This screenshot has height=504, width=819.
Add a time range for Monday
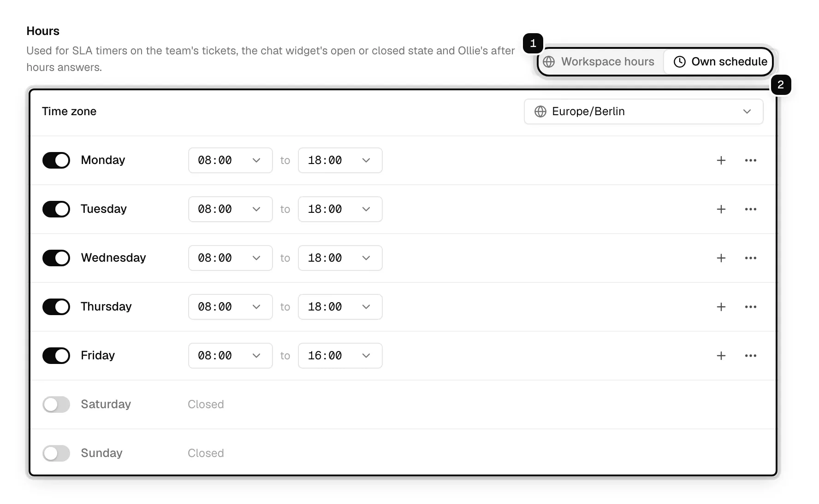(x=721, y=160)
